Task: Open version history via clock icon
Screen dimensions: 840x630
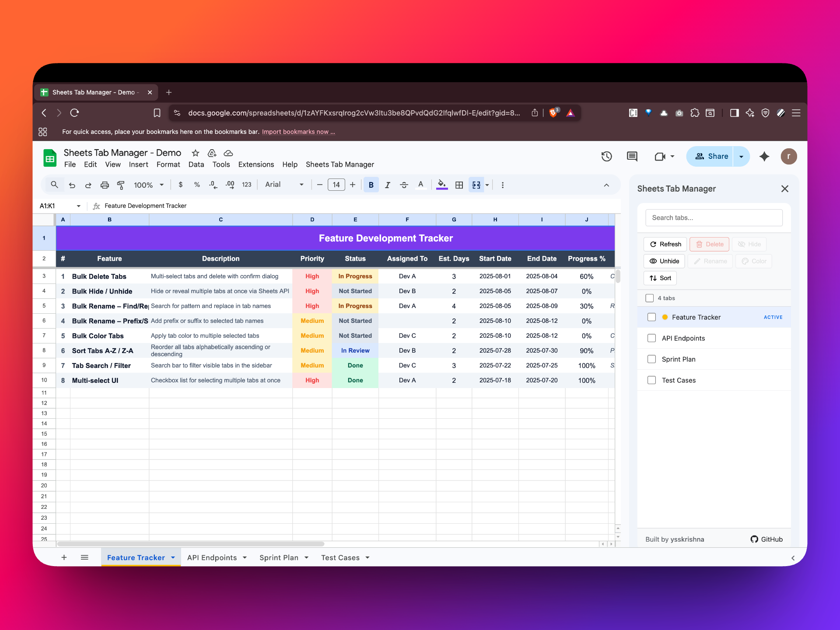Action: 606,156
